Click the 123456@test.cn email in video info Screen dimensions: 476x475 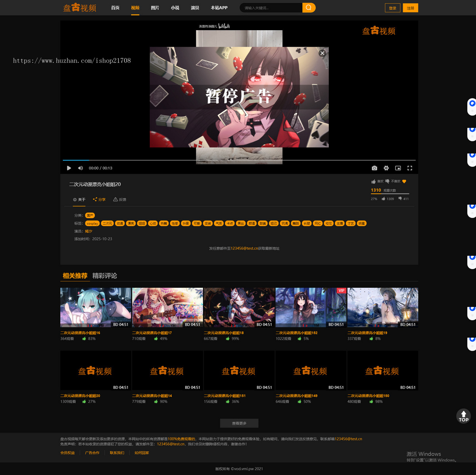pos(244,248)
